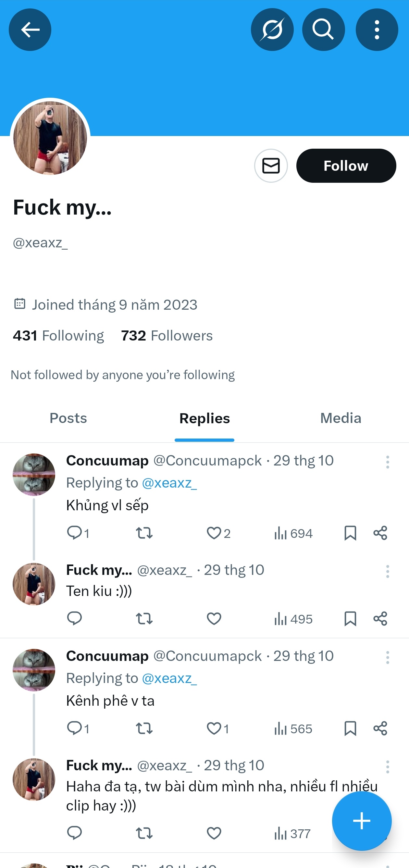Screen dimensions: 409x868
Task: Share the "Kênh phê v ta" tweet
Action: point(380,728)
